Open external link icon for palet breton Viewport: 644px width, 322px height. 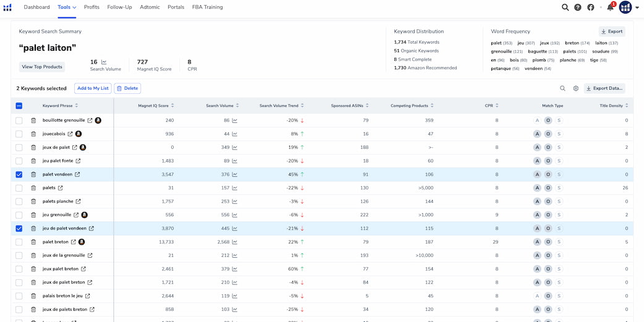[74, 242]
